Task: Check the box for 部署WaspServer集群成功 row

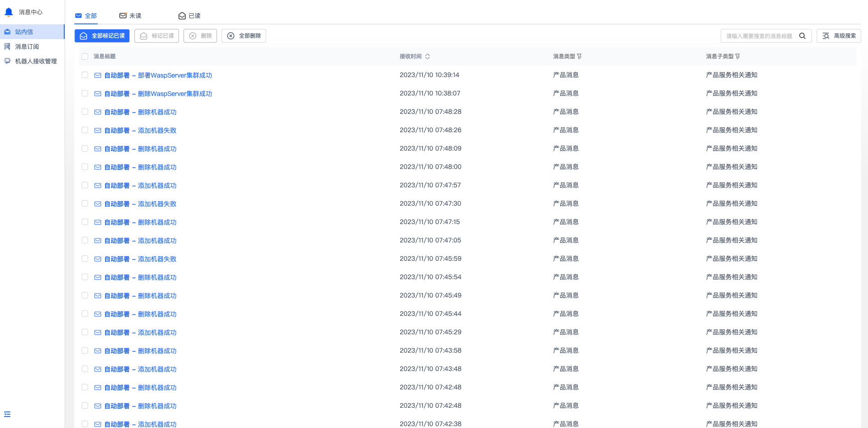Action: pos(85,75)
